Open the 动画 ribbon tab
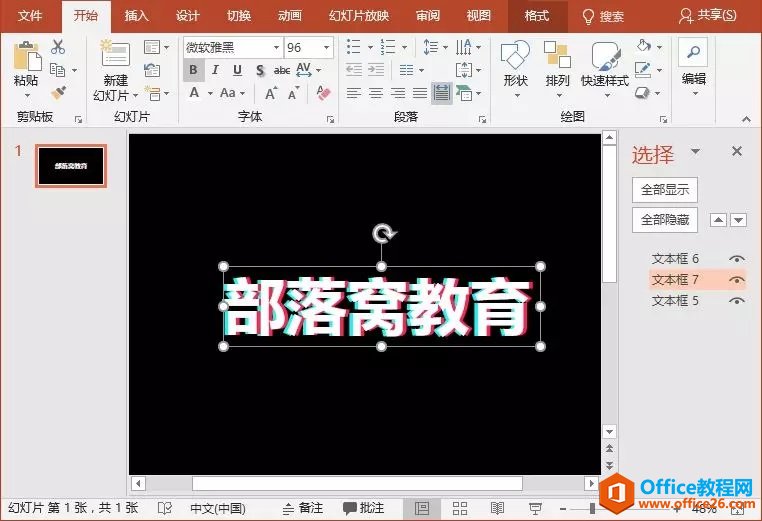The height and width of the screenshot is (521, 762). point(290,16)
